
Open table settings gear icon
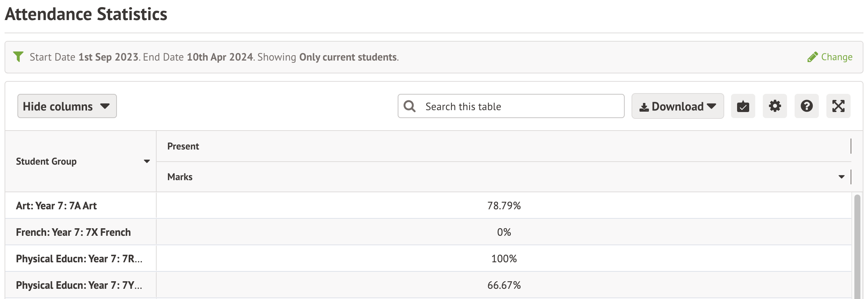[x=775, y=106]
